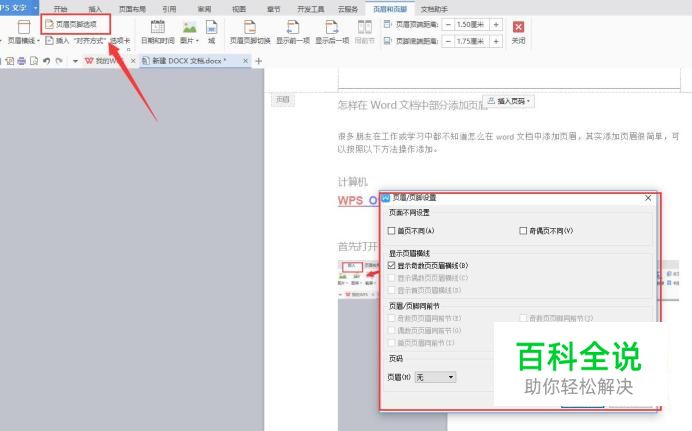Click the red 关闭 header-footer button
692x431 pixels.
(518, 27)
